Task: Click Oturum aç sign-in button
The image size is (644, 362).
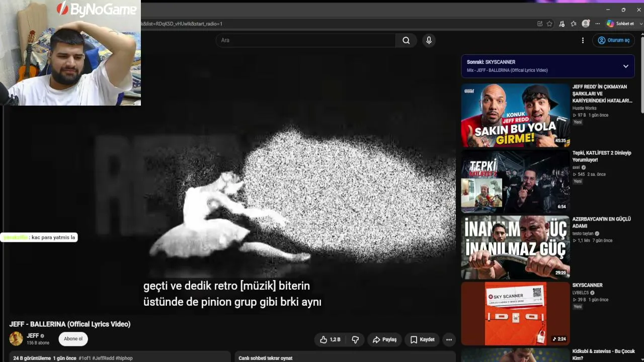Action: click(613, 40)
